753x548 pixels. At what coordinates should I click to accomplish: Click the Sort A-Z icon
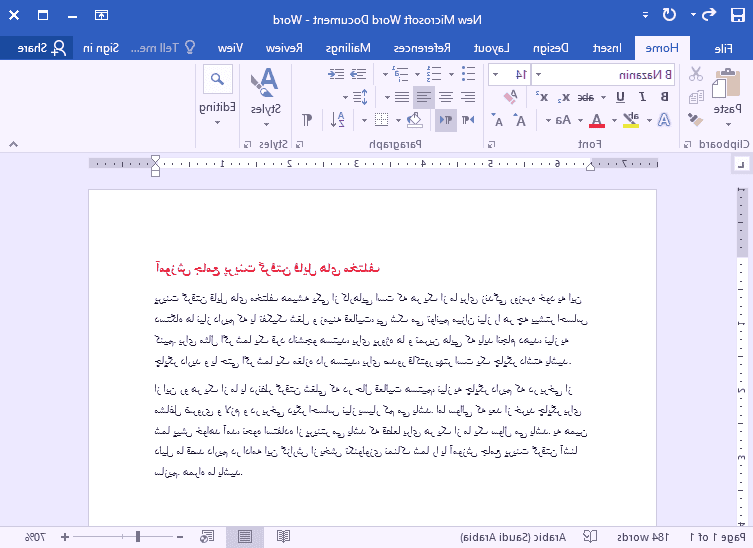pos(341,120)
